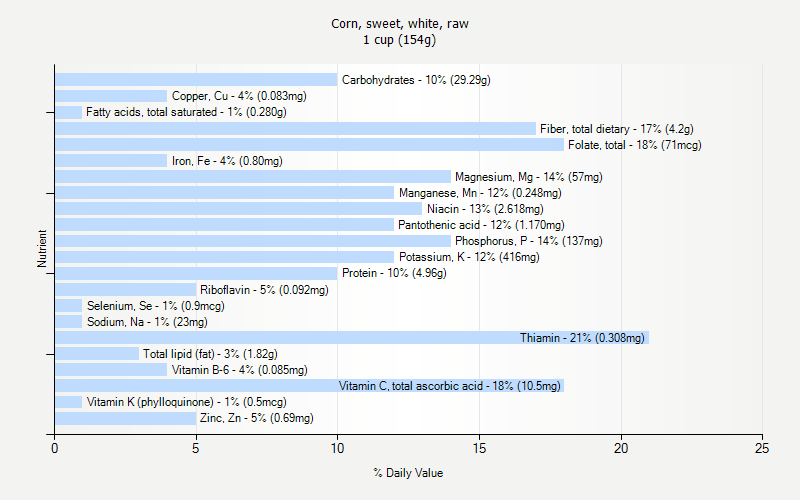Click the subtitle '1 cup (154g)'
The height and width of the screenshot is (500, 800).
(x=399, y=40)
